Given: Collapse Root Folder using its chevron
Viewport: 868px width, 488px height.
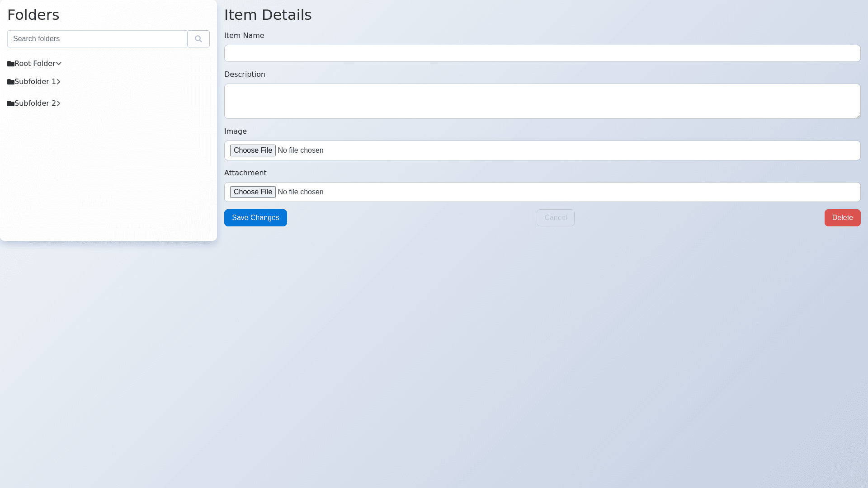Looking at the screenshot, I should point(59,64).
